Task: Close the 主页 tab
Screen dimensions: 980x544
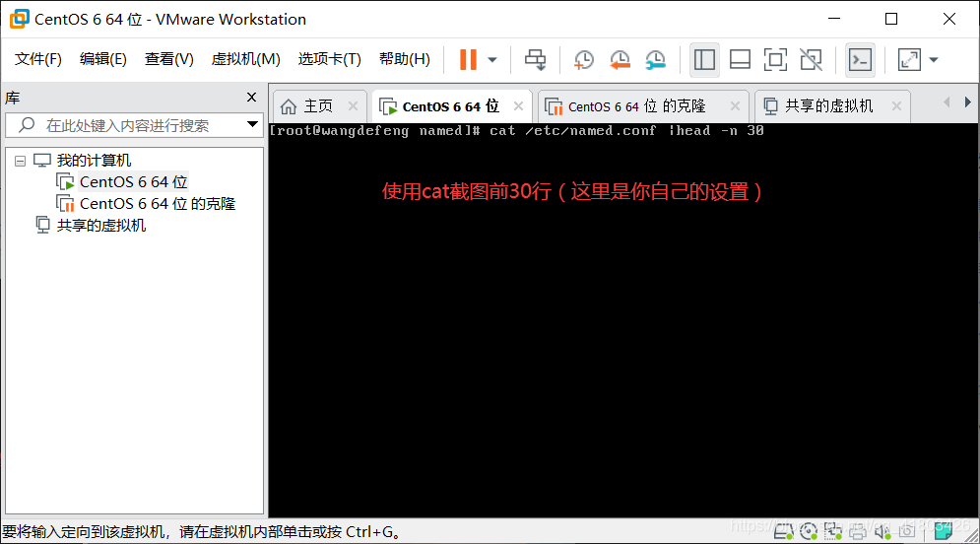Action: click(354, 106)
